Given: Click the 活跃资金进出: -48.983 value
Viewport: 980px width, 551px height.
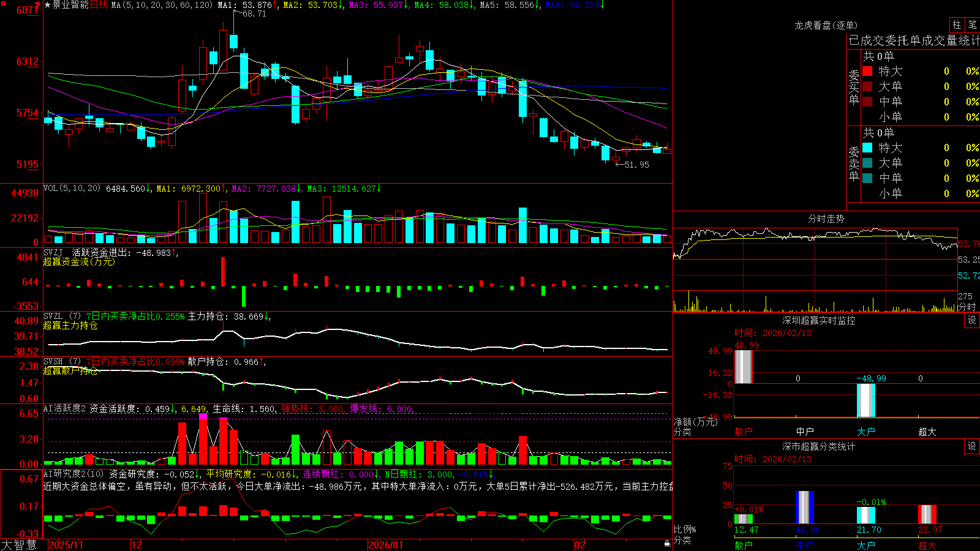Looking at the screenshot, I should [x=121, y=252].
